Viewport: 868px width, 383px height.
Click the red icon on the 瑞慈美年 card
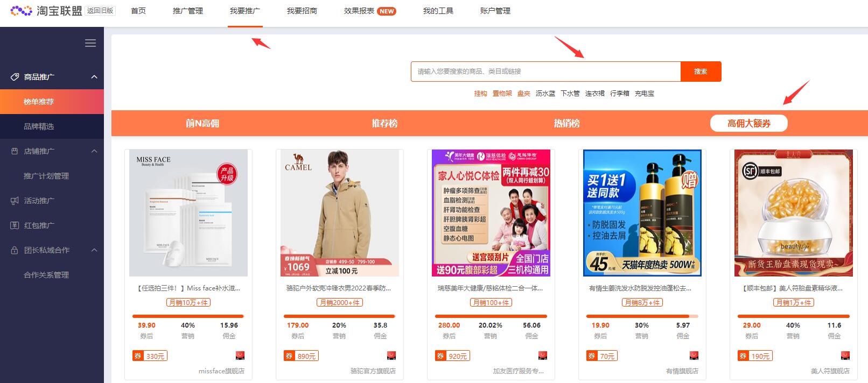(x=543, y=356)
